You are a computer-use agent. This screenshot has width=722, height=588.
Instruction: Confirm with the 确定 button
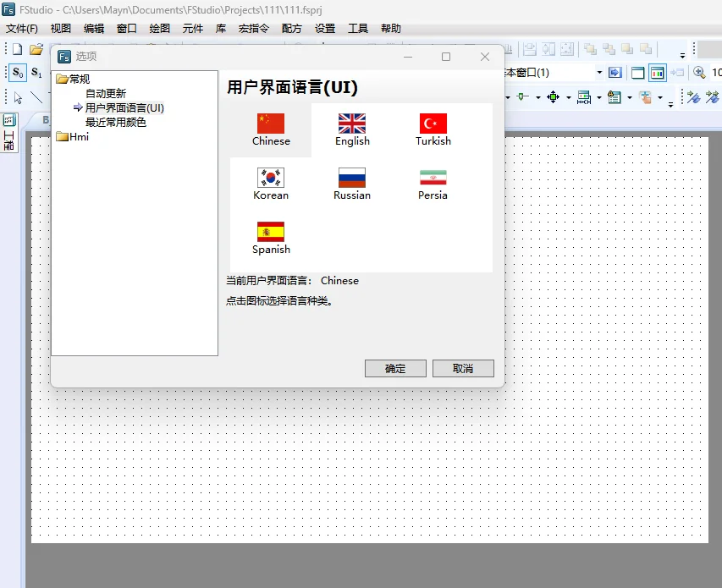[x=395, y=369]
